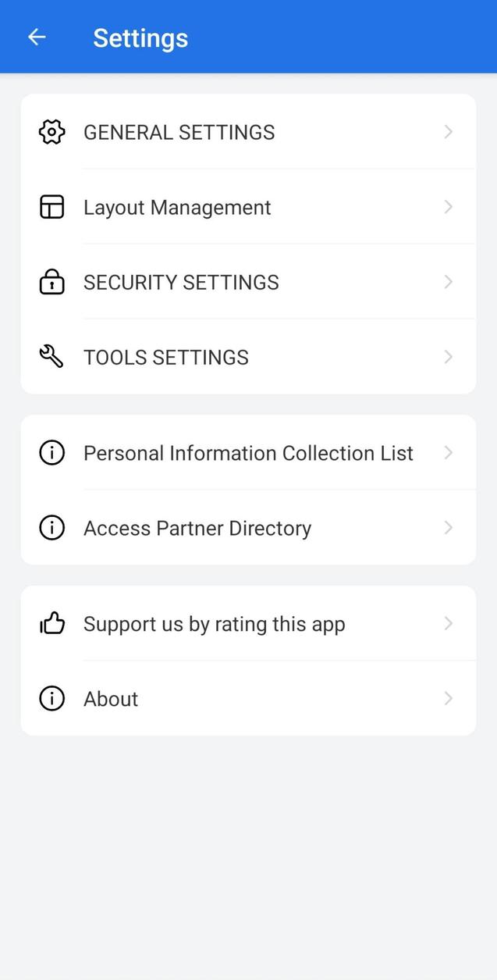Tap Support us by rating this app
Screen dimensions: 497x980
[214, 622]
